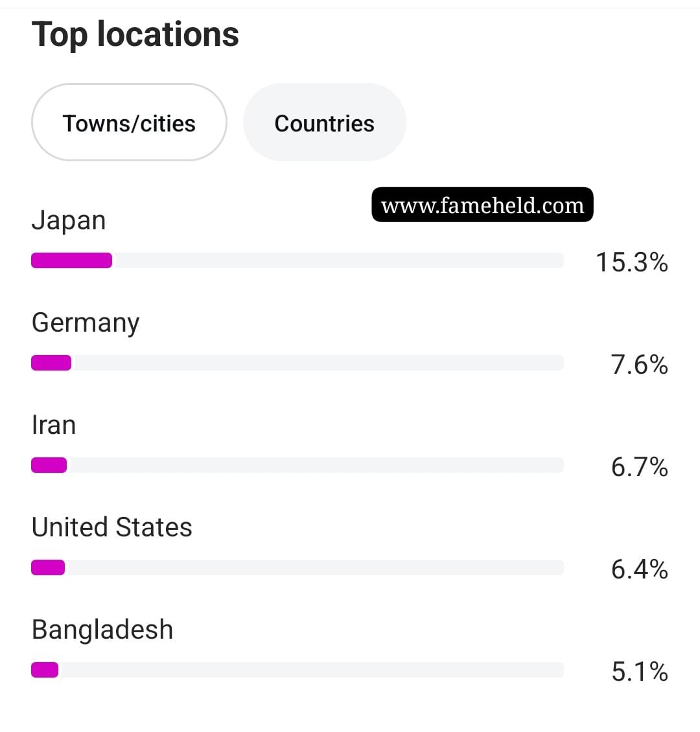Screen dimensions: 700x732
Task: Click the Bangladesh magenta progress bar
Action: [45, 670]
